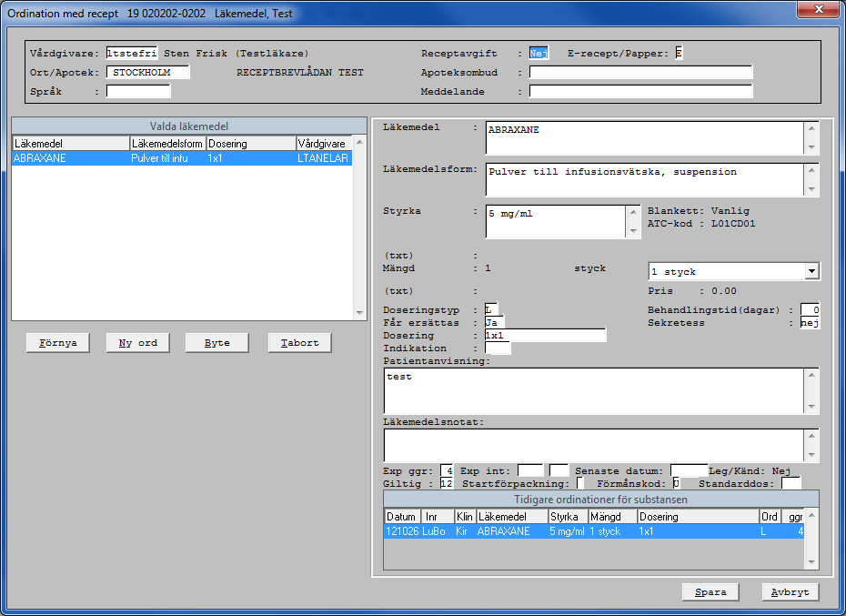The width and height of the screenshot is (846, 616).
Task: Click the Mängd column header
Action: 612,517
